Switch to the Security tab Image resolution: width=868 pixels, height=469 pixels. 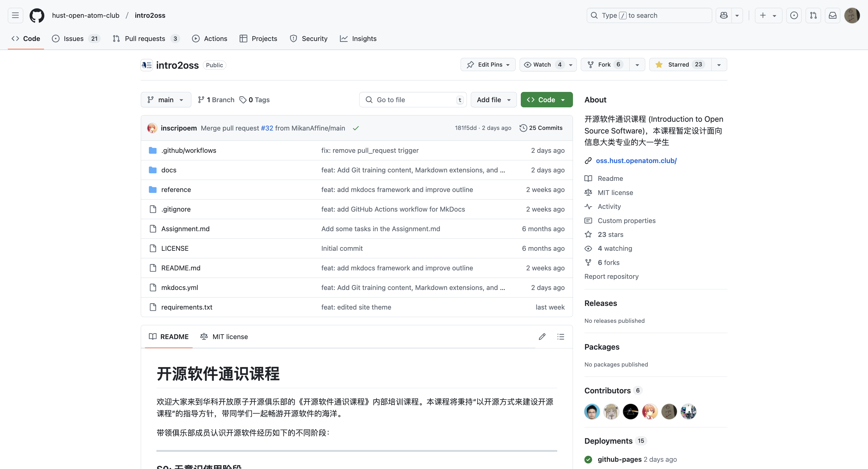coord(309,38)
